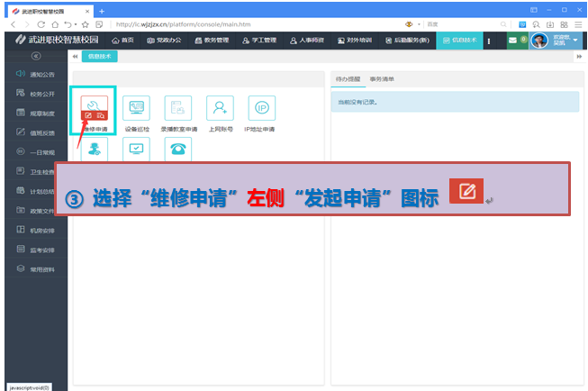The height and width of the screenshot is (391, 588).
Task: Open the browser hamburger menu
Action: [x=578, y=24]
